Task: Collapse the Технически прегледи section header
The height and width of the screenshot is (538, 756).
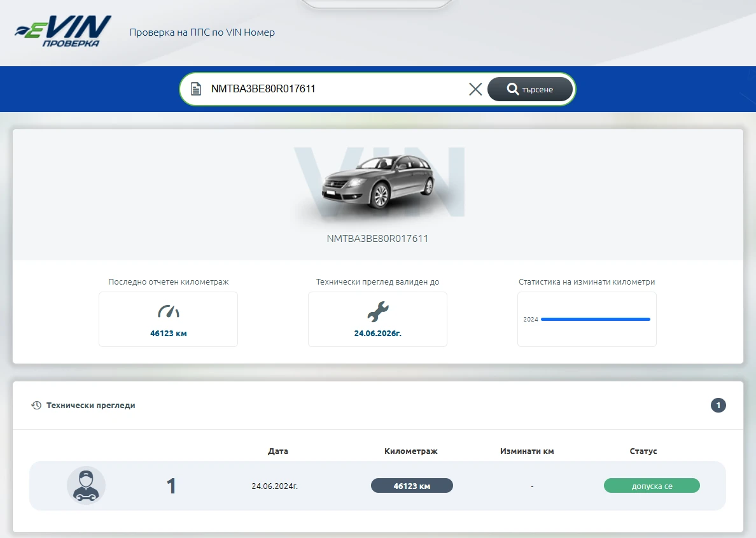Action: (91, 405)
